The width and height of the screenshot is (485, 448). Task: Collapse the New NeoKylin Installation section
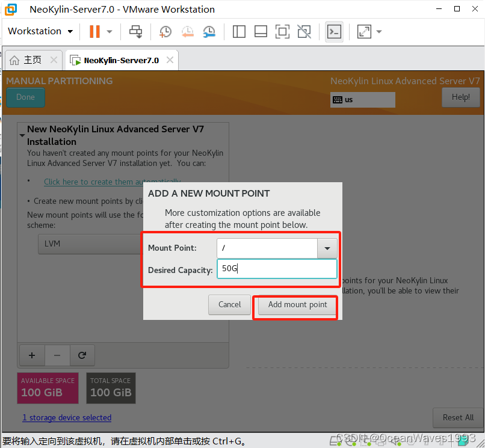22,135
